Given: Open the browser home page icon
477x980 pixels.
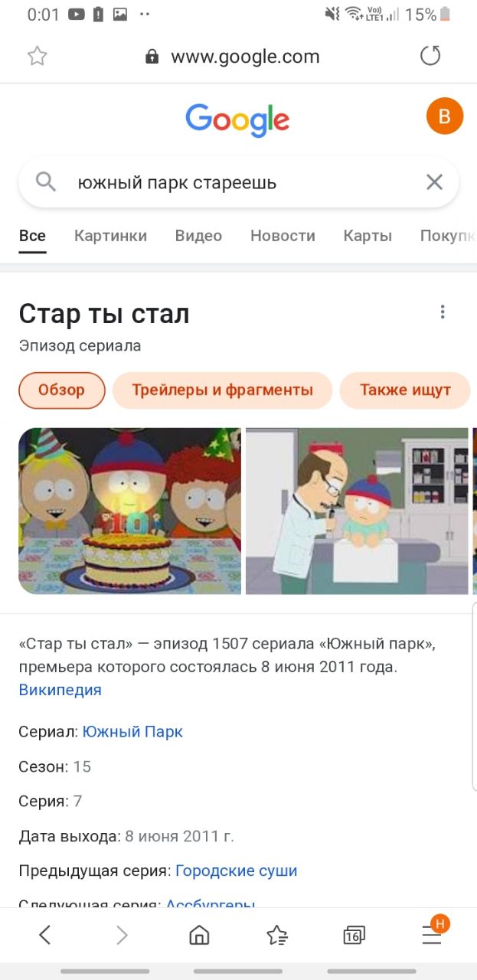Looking at the screenshot, I should point(199,935).
